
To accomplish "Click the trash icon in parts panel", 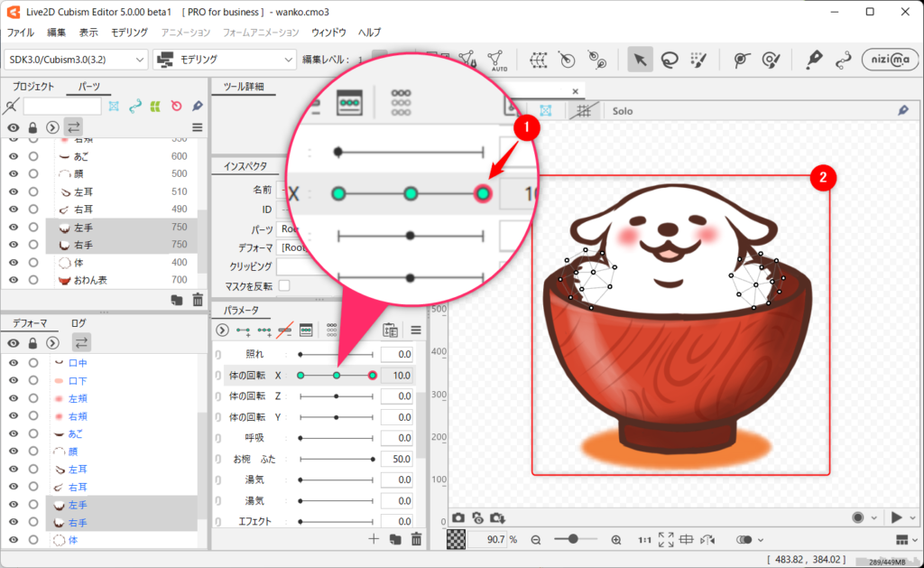I will pos(198,300).
